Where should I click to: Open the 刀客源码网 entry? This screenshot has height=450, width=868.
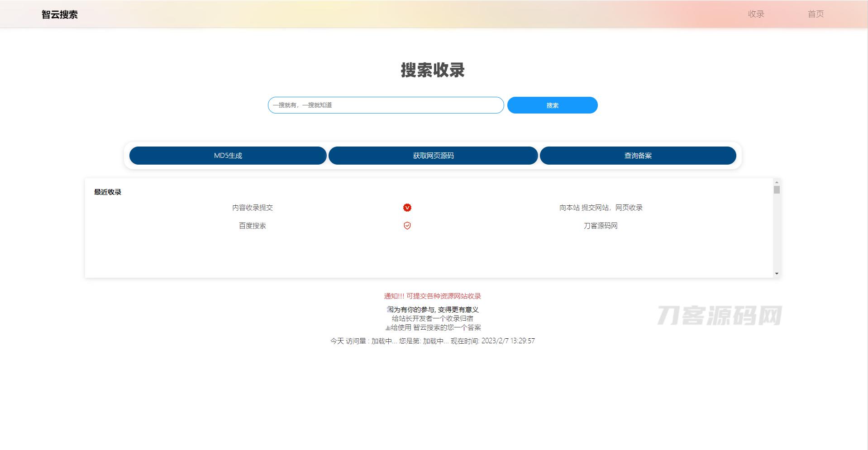(601, 226)
